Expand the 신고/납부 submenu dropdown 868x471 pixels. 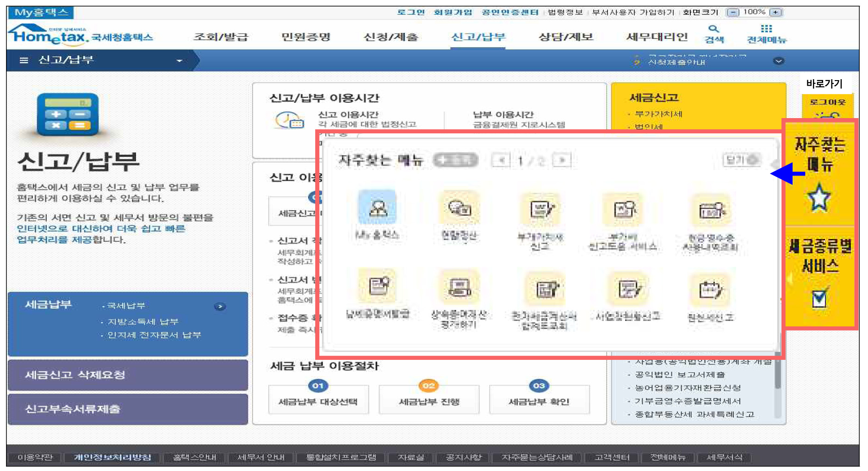(180, 61)
